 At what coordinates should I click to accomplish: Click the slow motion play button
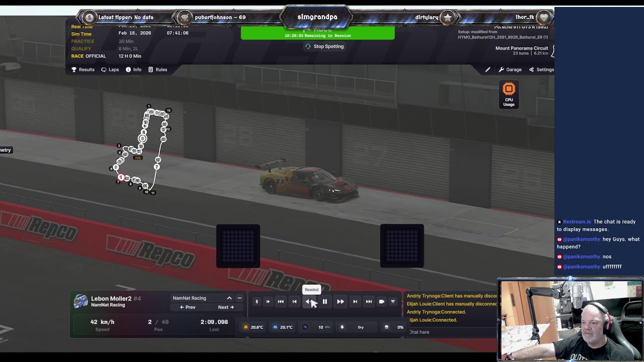(x=268, y=302)
